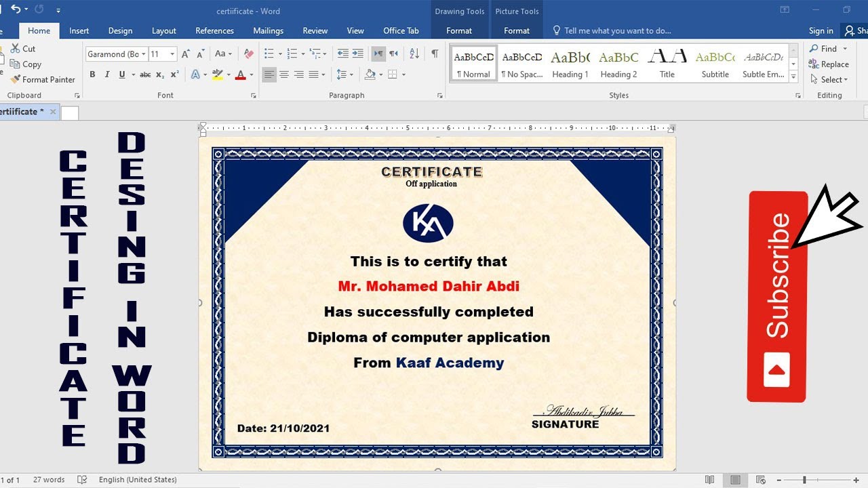
Task: Open the Insert tab
Action: (79, 30)
